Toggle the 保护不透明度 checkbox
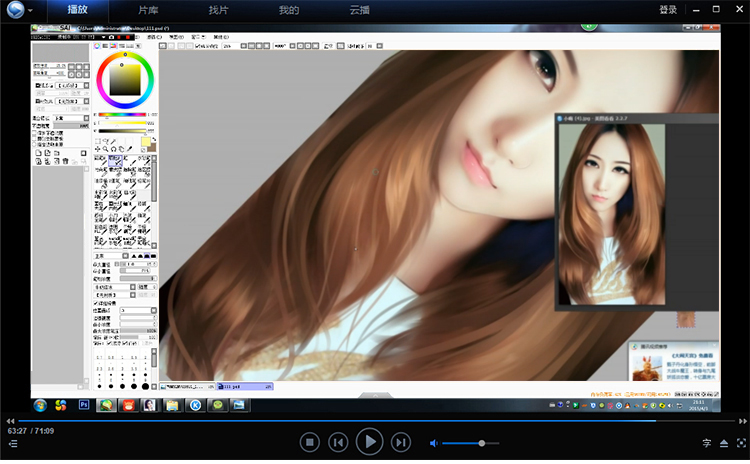This screenshot has width=750, height=464. 34,133
